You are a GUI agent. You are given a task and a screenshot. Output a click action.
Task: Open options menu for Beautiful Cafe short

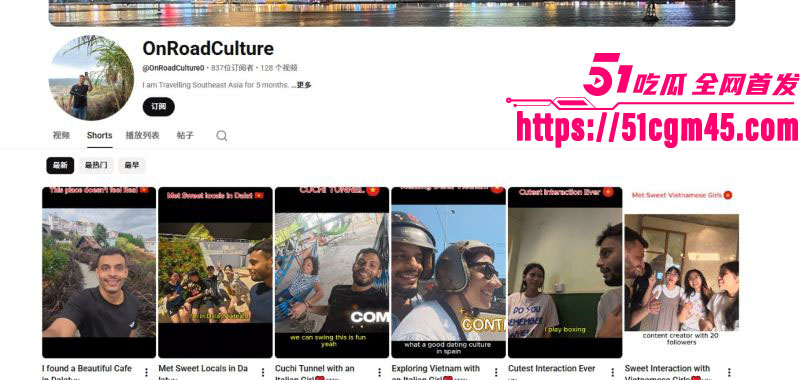coord(146,372)
